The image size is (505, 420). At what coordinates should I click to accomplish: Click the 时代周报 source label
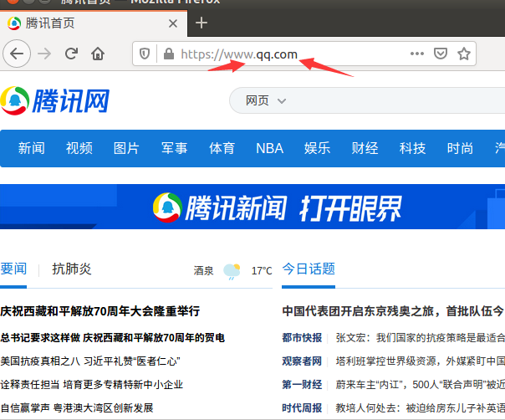coord(302,407)
